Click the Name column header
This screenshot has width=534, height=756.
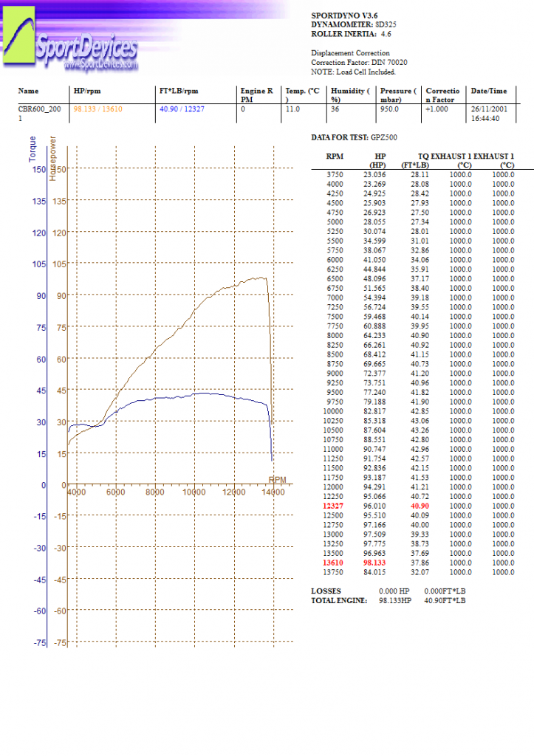point(28,91)
